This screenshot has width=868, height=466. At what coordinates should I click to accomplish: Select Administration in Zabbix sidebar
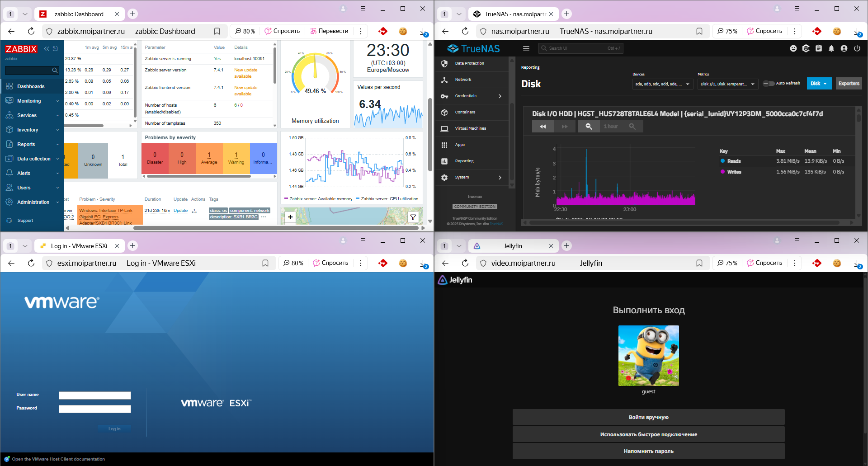point(33,202)
